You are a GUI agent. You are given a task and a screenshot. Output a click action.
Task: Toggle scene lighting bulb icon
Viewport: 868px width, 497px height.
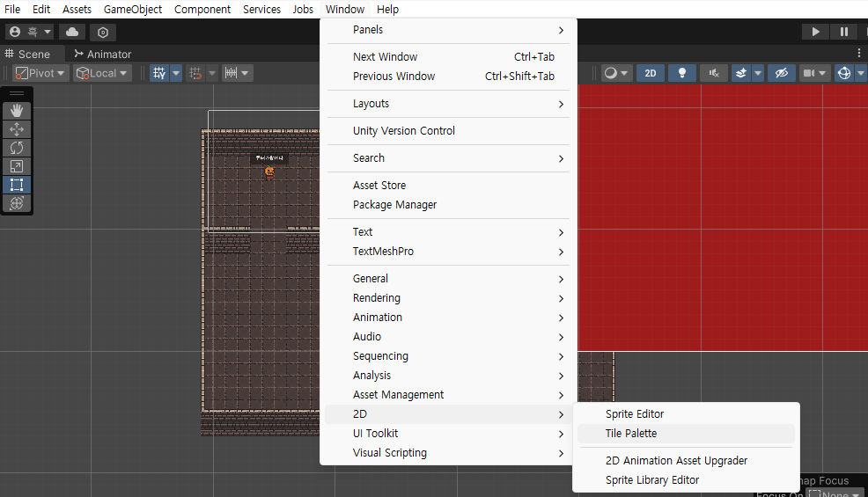682,73
